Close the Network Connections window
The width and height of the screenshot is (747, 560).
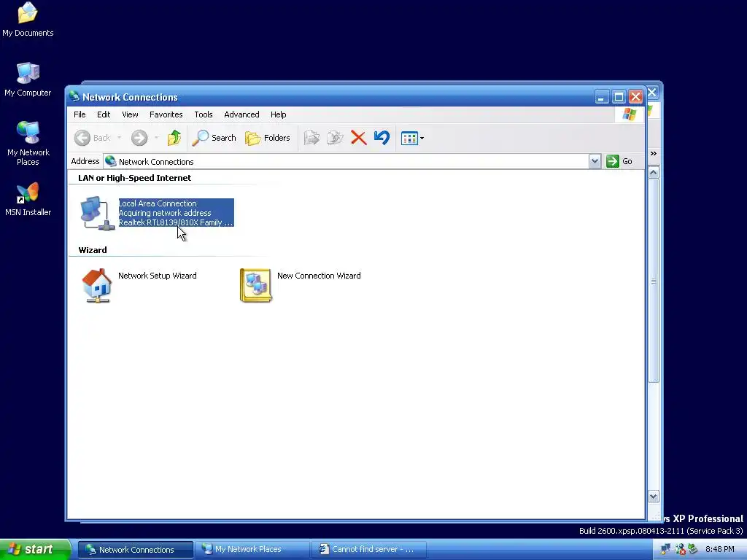pyautogui.click(x=636, y=97)
